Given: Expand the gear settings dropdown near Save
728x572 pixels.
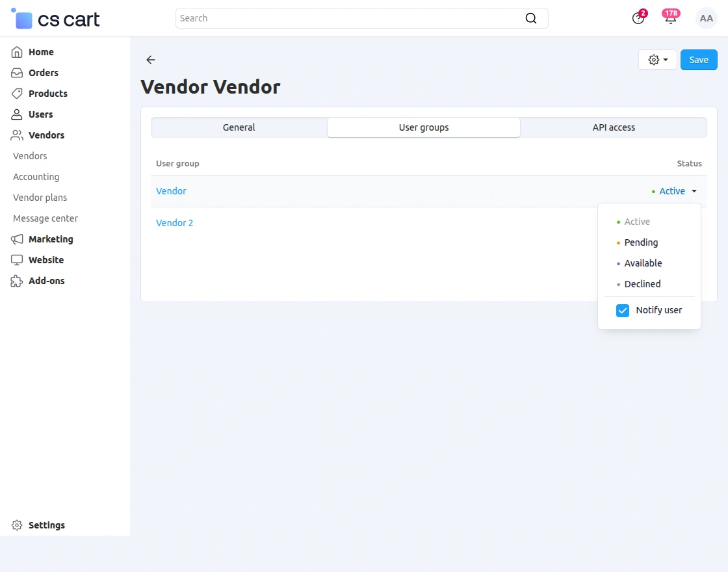Looking at the screenshot, I should 657,59.
